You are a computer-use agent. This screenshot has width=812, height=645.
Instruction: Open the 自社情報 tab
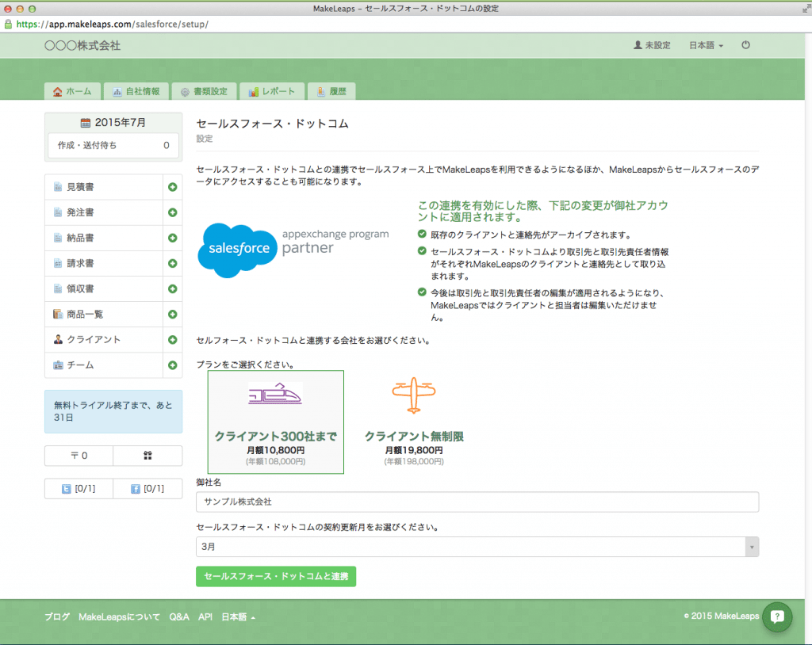tap(136, 91)
